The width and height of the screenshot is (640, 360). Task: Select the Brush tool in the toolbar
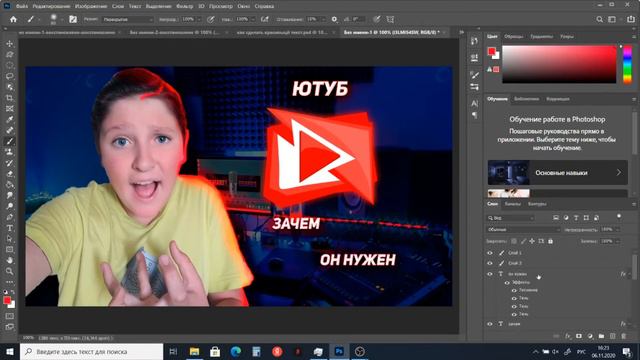(9, 141)
